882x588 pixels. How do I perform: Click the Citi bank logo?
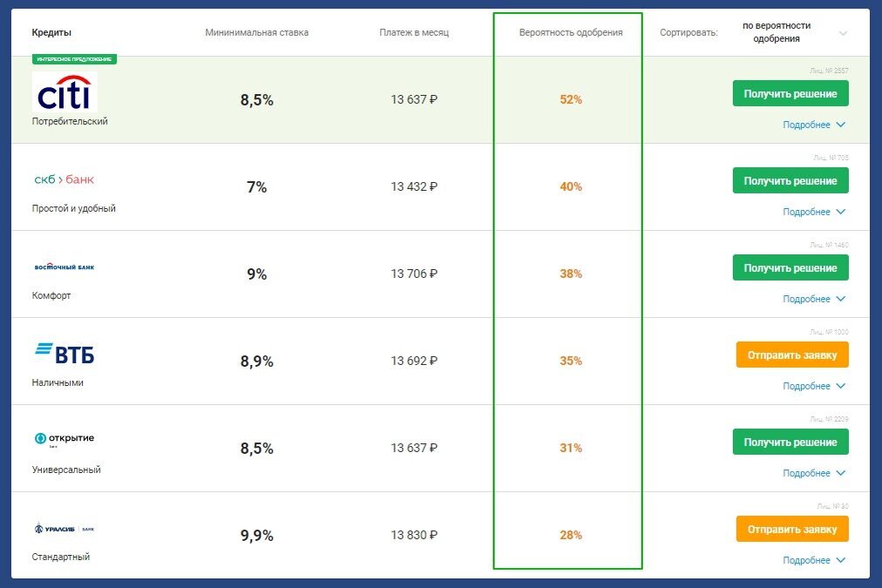[x=64, y=92]
